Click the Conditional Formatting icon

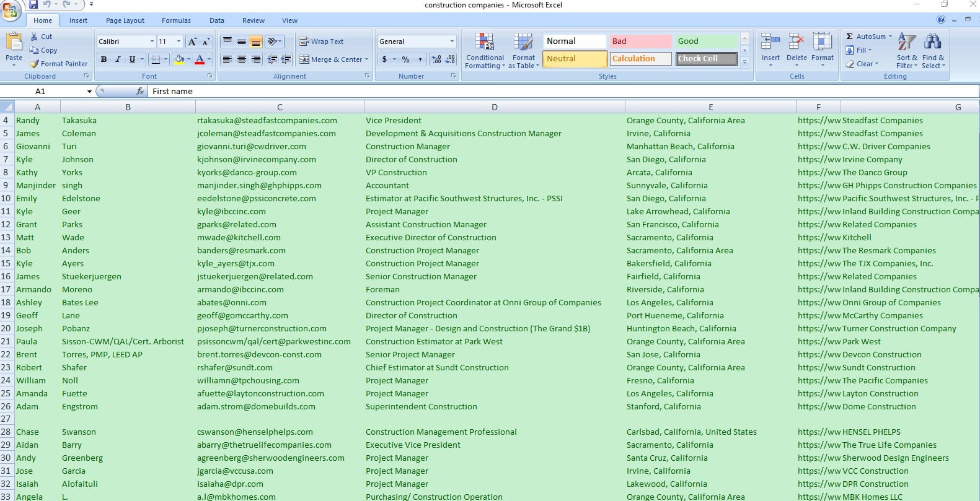click(485, 43)
